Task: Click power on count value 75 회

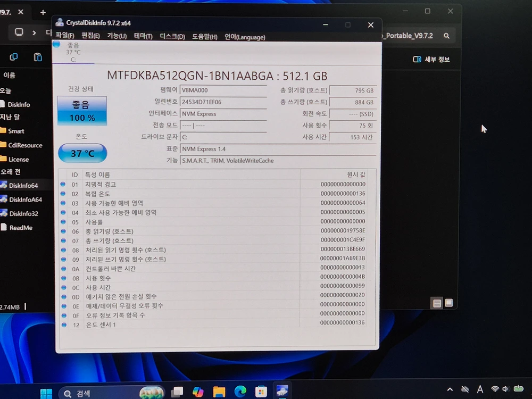Action: coord(353,126)
